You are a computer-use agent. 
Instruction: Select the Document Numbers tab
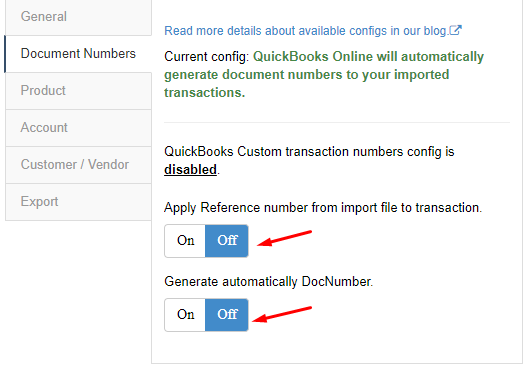point(79,54)
